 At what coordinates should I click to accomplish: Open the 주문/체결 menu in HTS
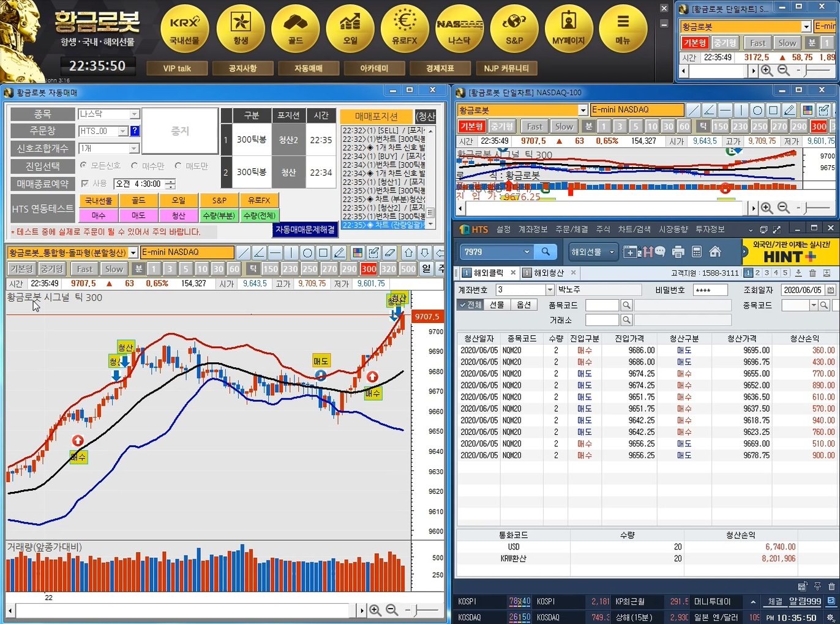pos(571,229)
